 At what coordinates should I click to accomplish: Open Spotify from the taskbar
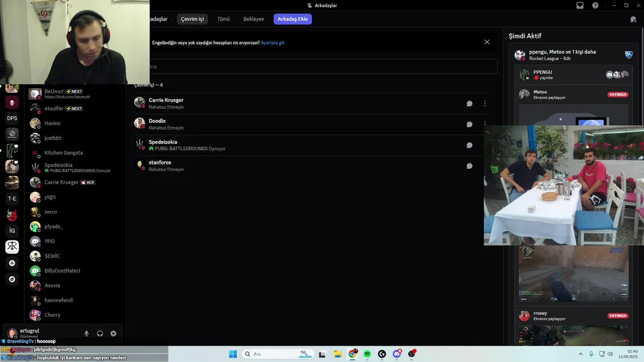pyautogui.click(x=367, y=354)
